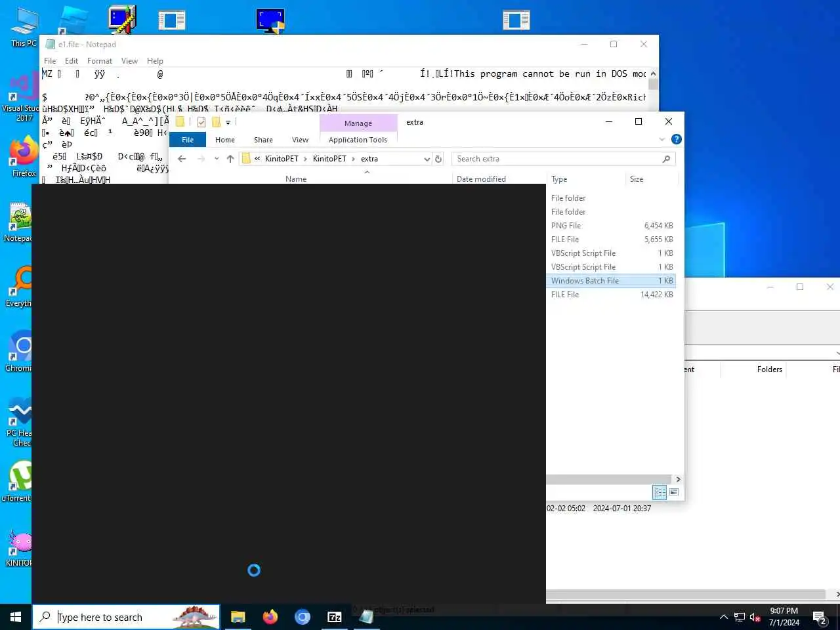The width and height of the screenshot is (840, 630).
Task: Switch to large icons view layout
Action: pyautogui.click(x=674, y=492)
